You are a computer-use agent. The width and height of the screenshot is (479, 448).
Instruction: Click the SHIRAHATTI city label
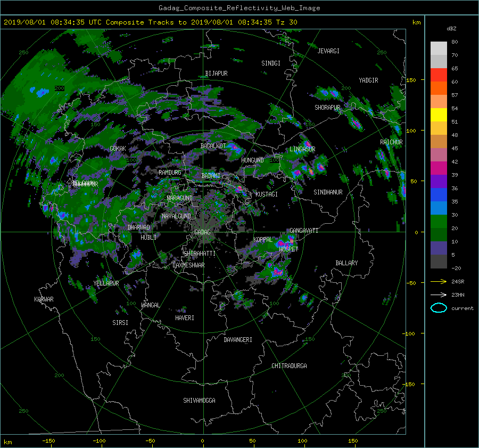200,254
